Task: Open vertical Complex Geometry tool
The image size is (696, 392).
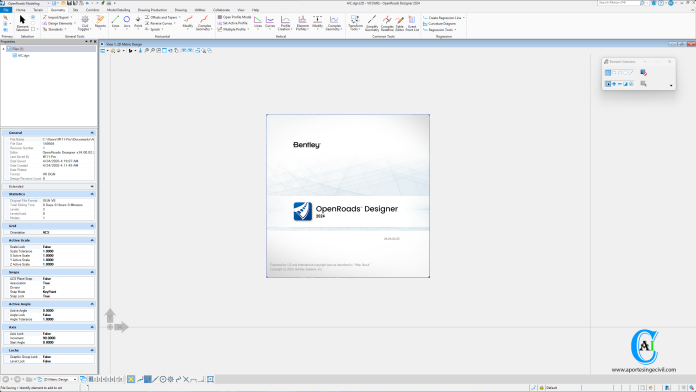Action: 333,23
